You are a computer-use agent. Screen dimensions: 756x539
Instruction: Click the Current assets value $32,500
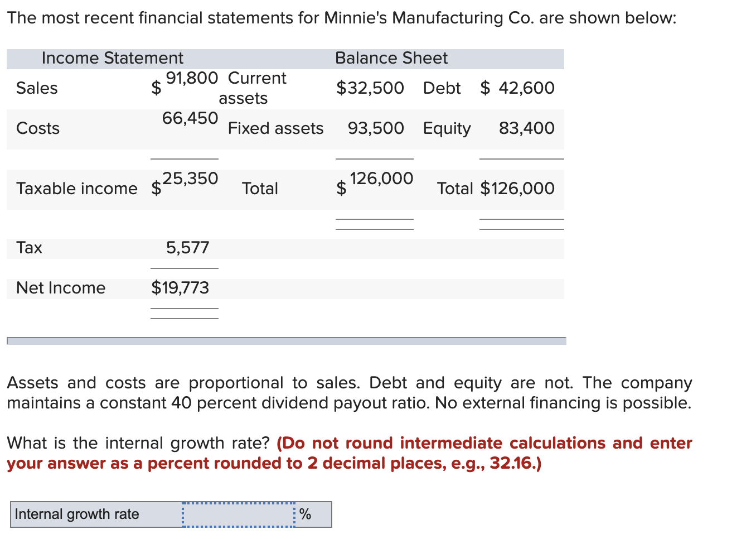coord(370,88)
